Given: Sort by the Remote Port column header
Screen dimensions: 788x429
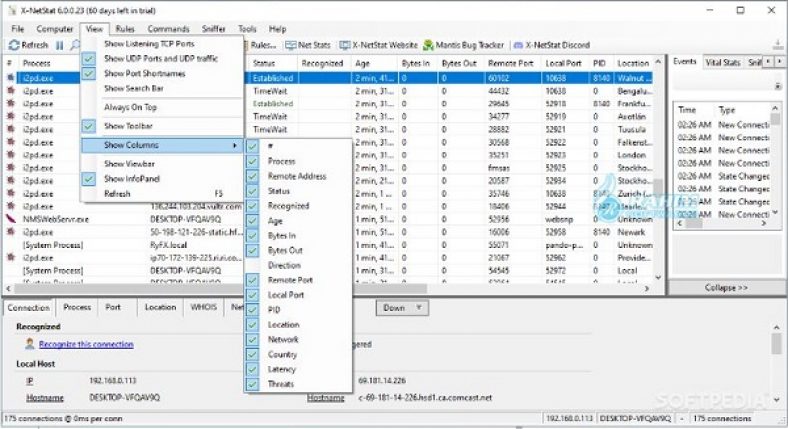Looking at the screenshot, I should pos(510,63).
